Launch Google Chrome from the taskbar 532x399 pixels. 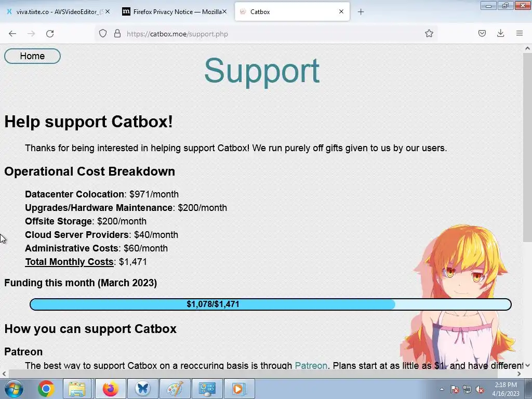pos(46,389)
